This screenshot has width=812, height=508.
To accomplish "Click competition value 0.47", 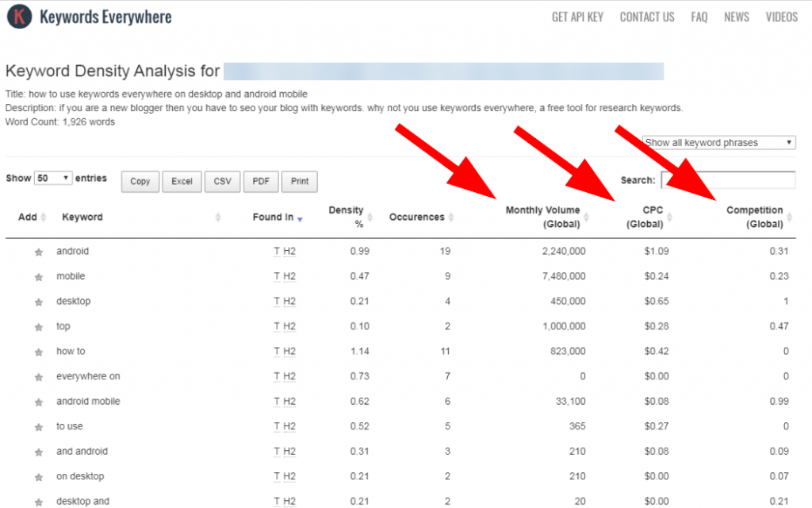I will [x=779, y=326].
